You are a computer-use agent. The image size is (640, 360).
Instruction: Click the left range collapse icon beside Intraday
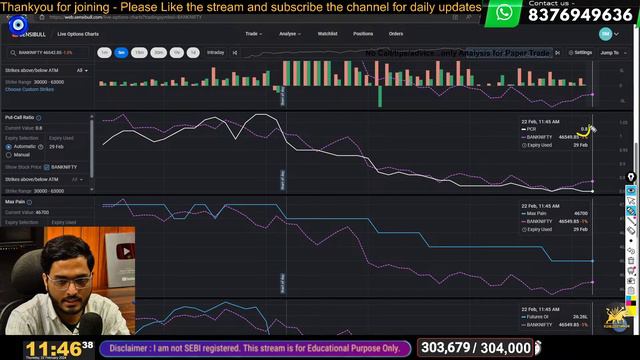[x=235, y=53]
